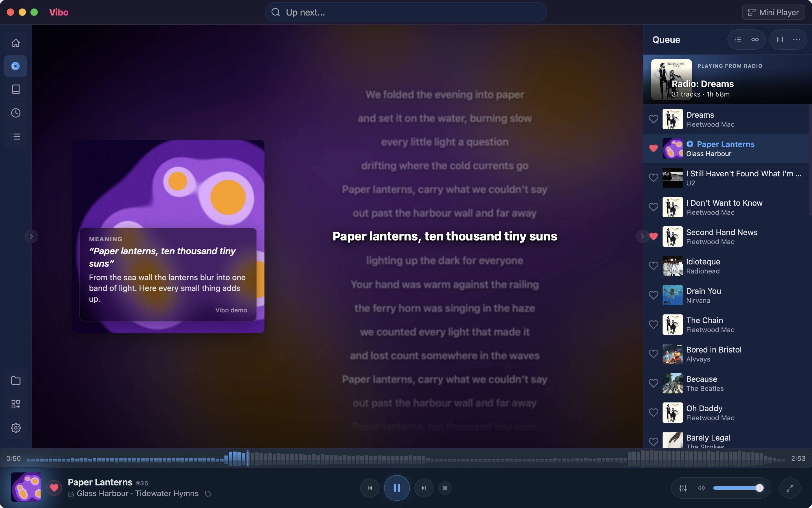Click the shuffle dice icon in Queue
This screenshot has height=508, width=812.
tap(780, 40)
